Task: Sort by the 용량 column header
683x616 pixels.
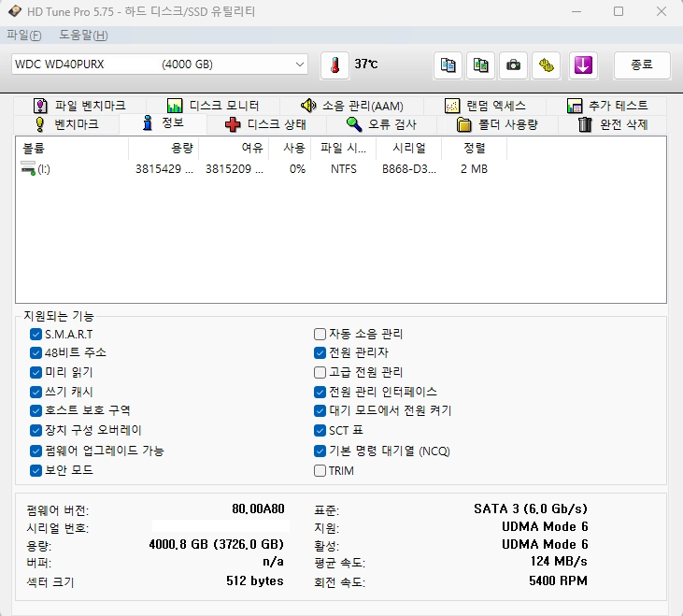Action: click(164, 148)
